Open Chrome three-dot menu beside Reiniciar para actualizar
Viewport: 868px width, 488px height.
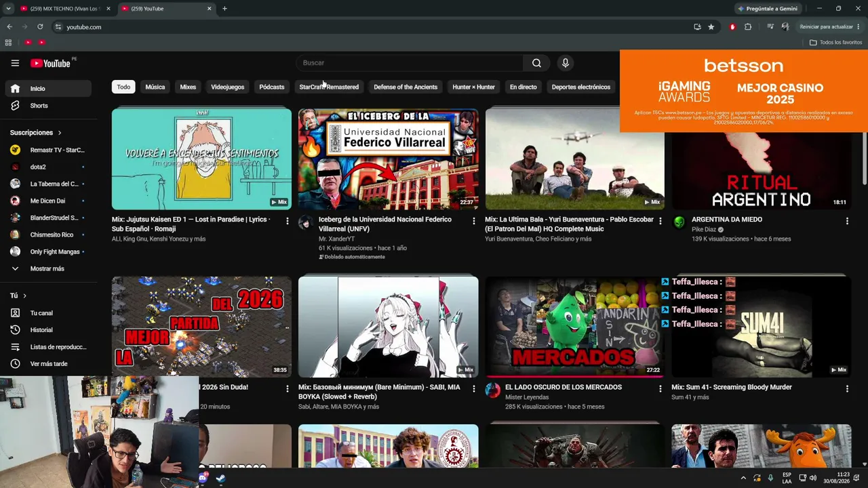point(860,27)
